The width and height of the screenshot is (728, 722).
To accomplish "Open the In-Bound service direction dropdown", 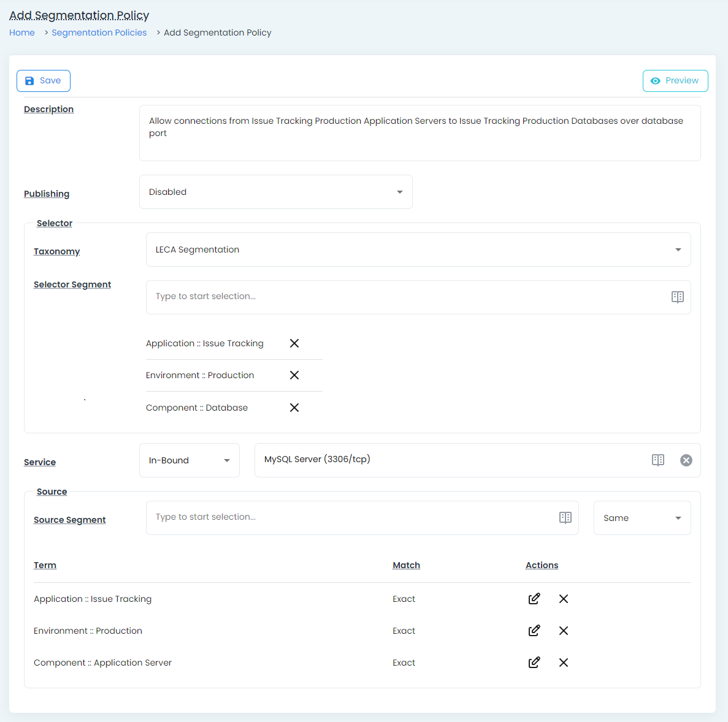I will [x=189, y=460].
